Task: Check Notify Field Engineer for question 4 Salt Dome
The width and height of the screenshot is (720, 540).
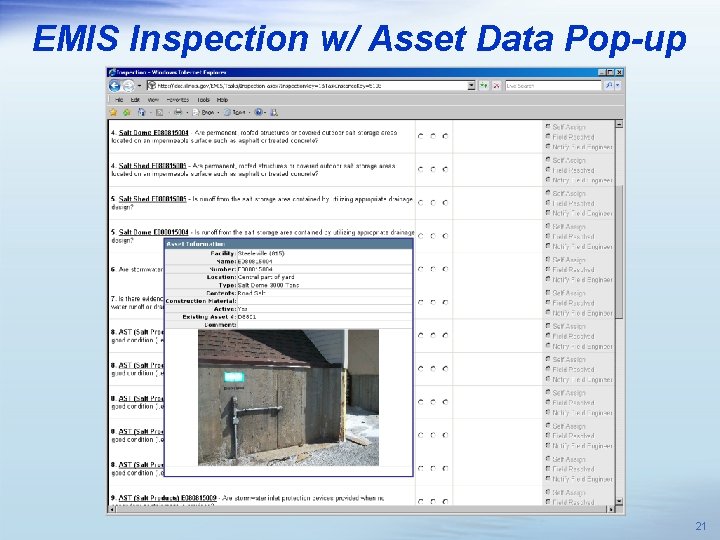Action: click(548, 146)
